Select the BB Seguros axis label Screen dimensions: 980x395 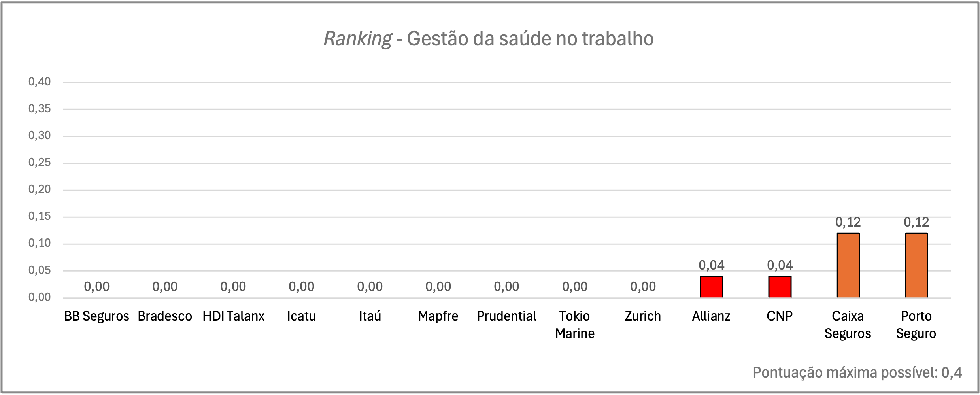click(x=96, y=316)
